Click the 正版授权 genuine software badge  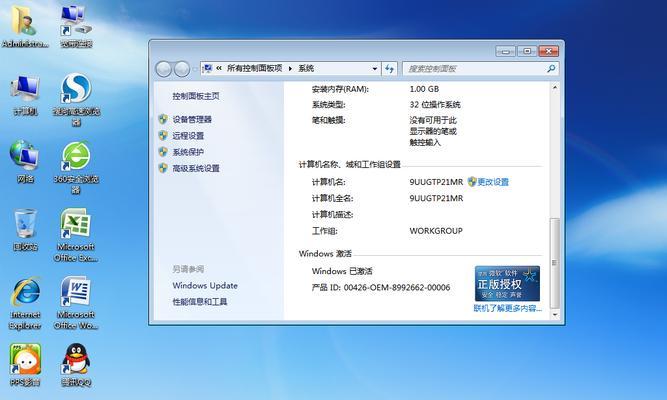(x=507, y=283)
